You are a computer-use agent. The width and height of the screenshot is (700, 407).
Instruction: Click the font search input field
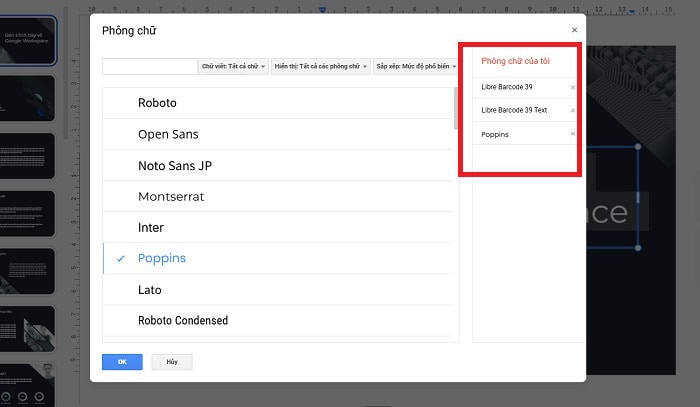tap(149, 66)
